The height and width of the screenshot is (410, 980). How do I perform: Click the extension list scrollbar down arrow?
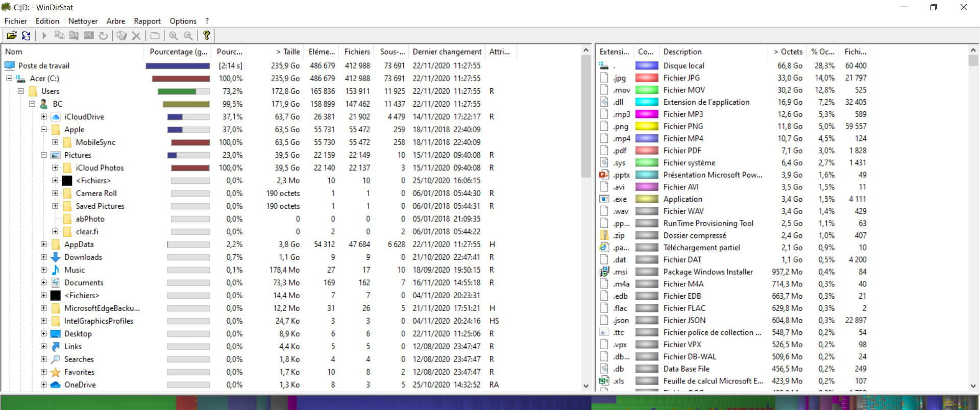click(x=973, y=387)
